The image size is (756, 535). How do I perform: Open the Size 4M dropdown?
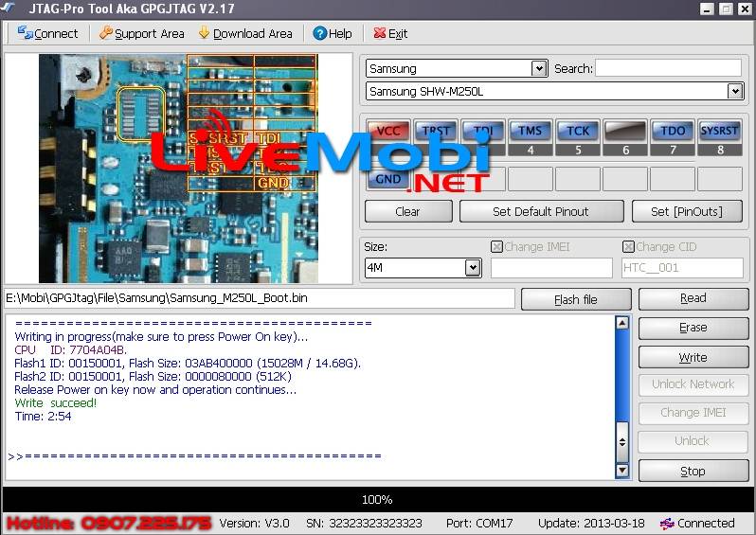click(473, 267)
